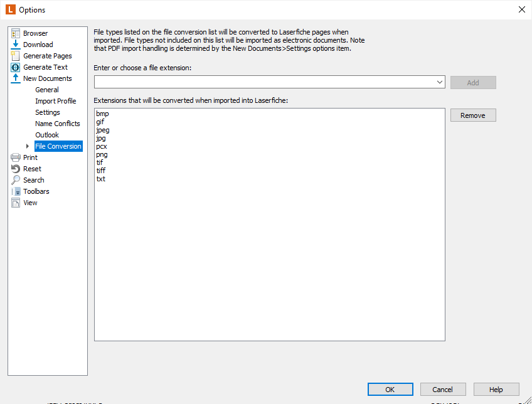
Task: Select jpg in the extensions list
Action: tap(101, 138)
